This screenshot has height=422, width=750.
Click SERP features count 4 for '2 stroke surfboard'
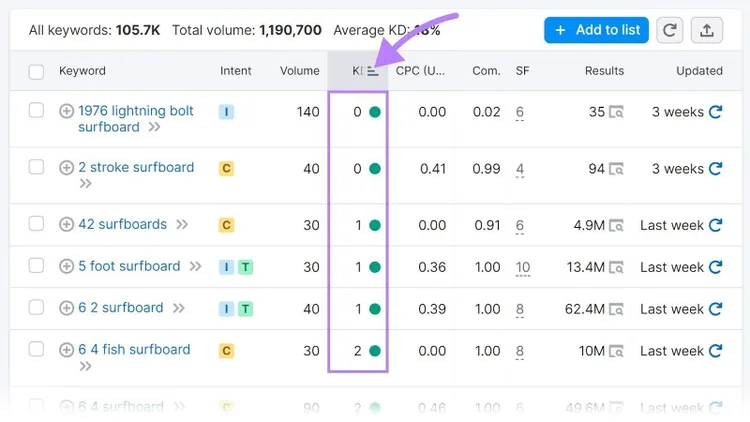[x=519, y=169]
